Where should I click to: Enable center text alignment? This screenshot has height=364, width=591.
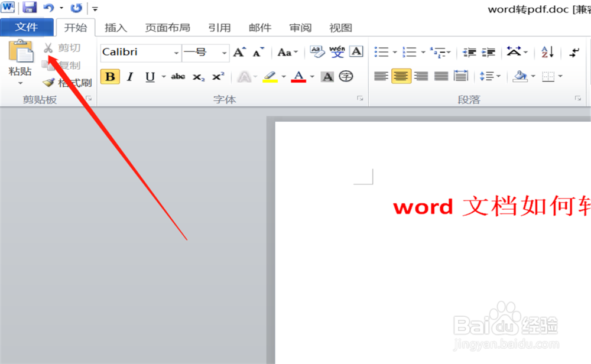(401, 76)
